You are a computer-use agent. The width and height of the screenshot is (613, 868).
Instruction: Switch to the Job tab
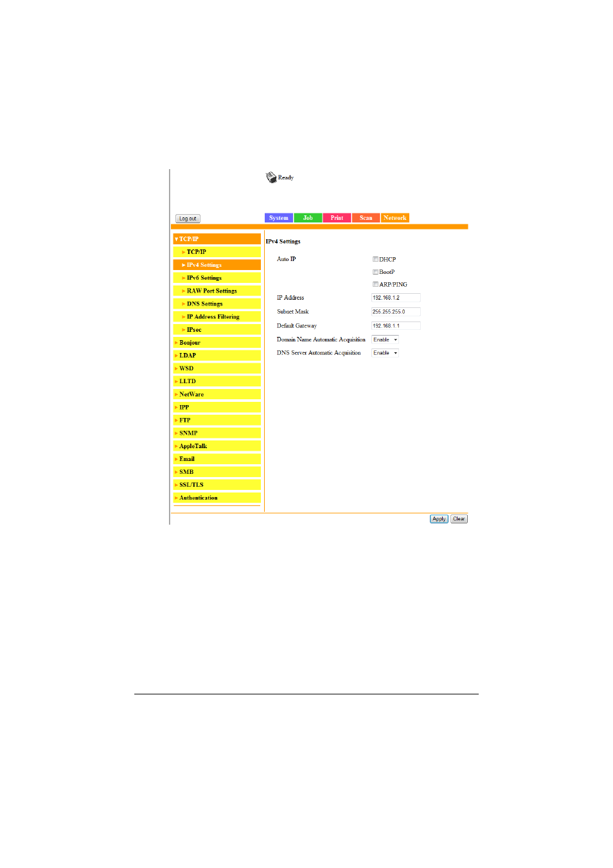click(x=308, y=218)
